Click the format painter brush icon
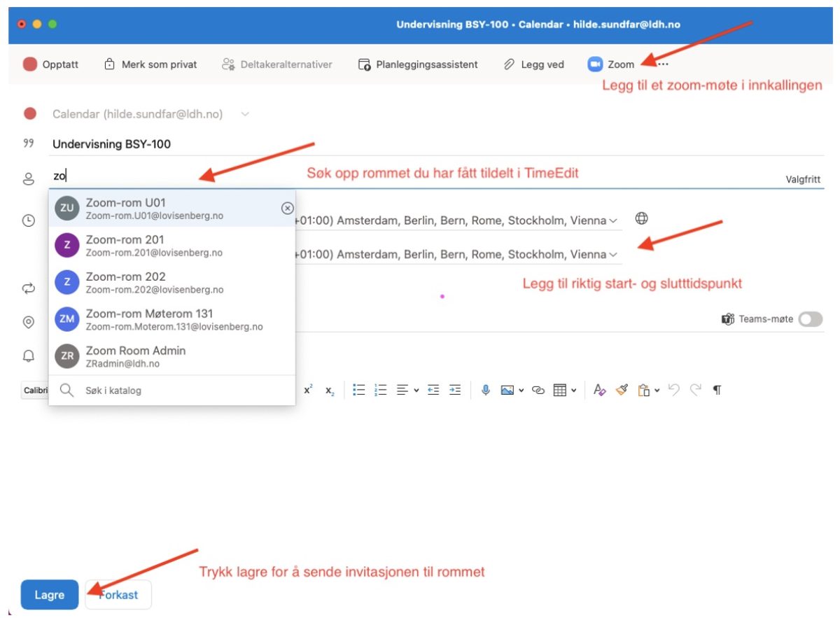The image size is (840, 618). point(622,391)
